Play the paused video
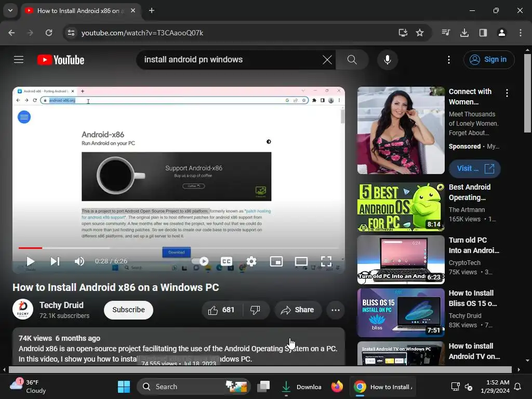 [x=30, y=261]
